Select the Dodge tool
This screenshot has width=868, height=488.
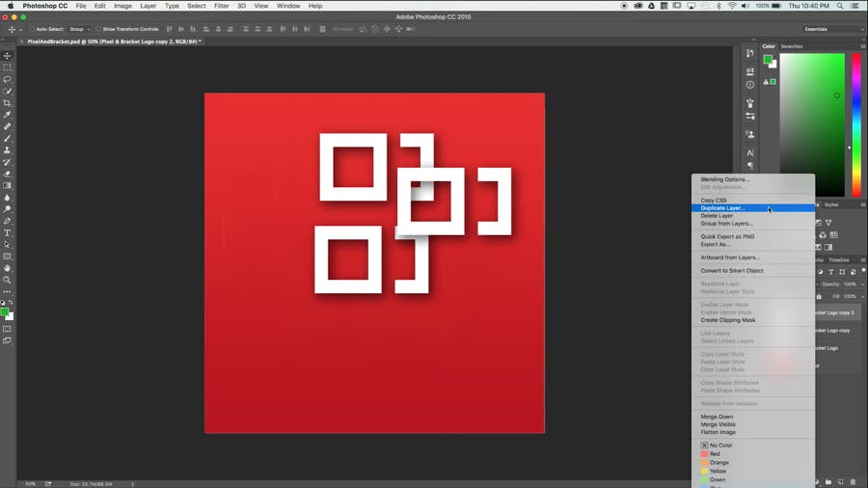click(x=7, y=209)
